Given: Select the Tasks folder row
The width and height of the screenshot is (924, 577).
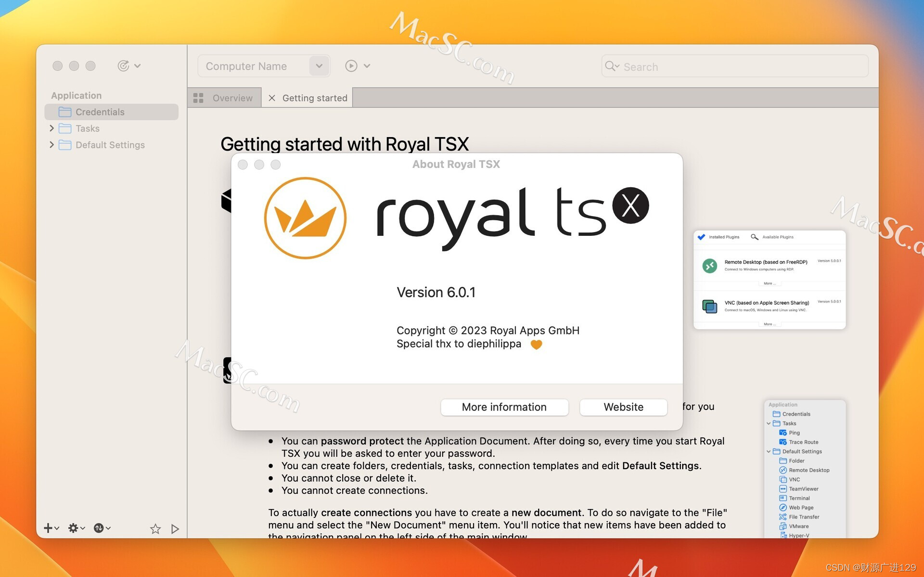Looking at the screenshot, I should 111,128.
